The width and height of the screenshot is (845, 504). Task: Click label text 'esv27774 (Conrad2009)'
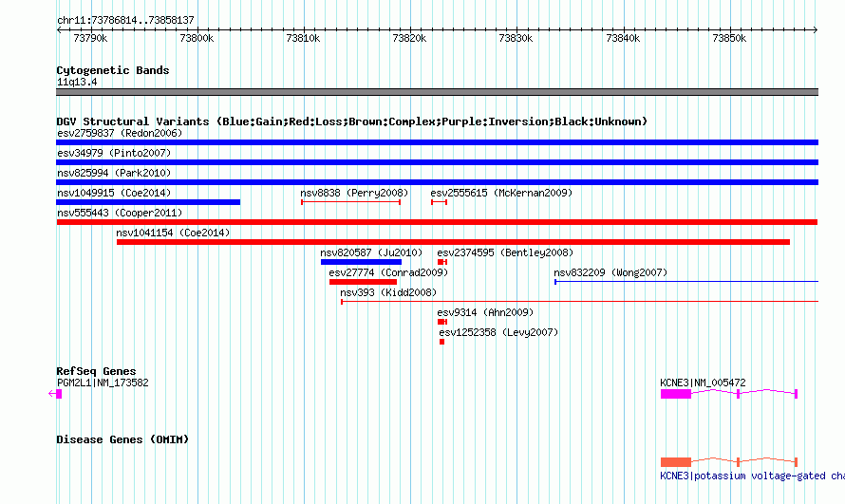point(388,272)
